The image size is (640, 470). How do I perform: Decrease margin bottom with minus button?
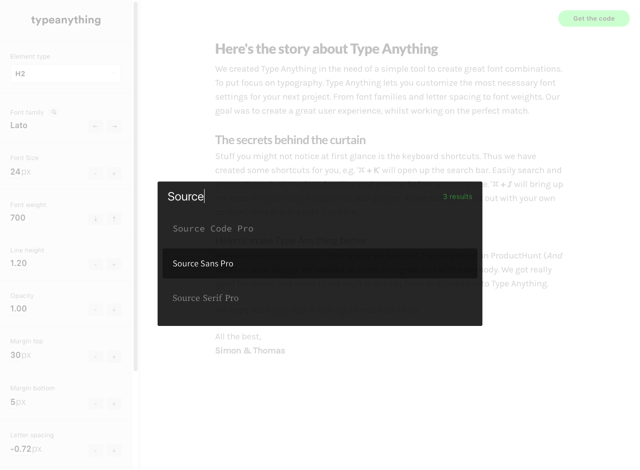[96, 403]
